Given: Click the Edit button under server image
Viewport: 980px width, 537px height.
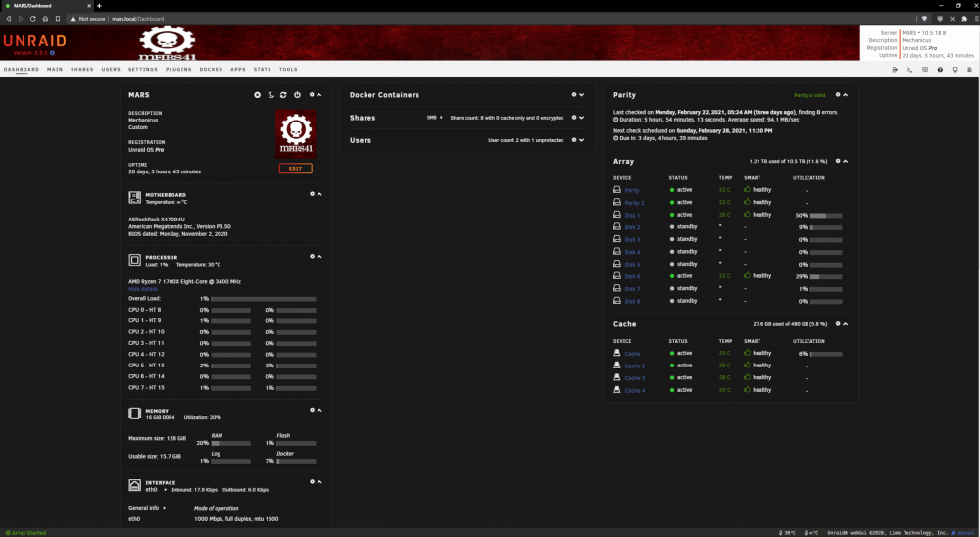Looking at the screenshot, I should pyautogui.click(x=296, y=169).
